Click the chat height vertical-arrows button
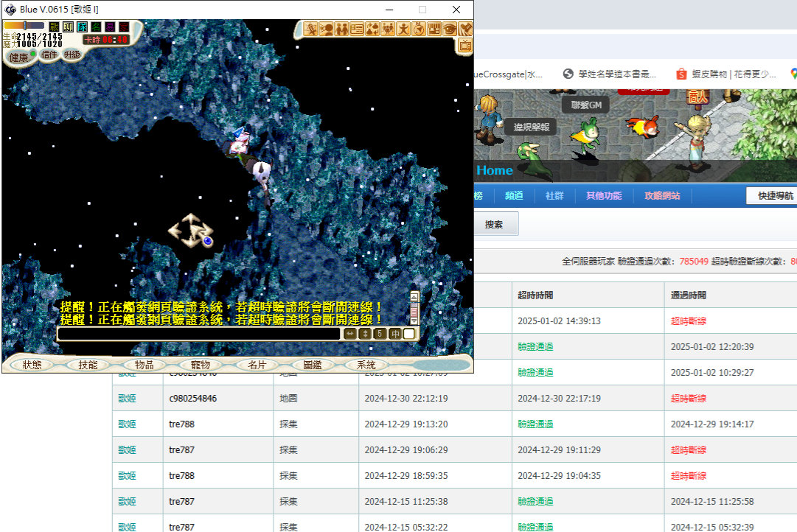This screenshot has height=532, width=797. (x=365, y=334)
